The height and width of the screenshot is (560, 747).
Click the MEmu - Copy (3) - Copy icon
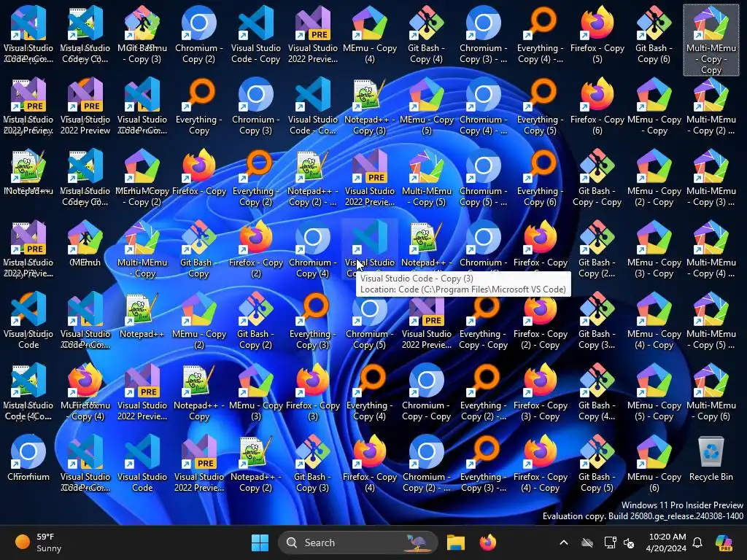654,250
